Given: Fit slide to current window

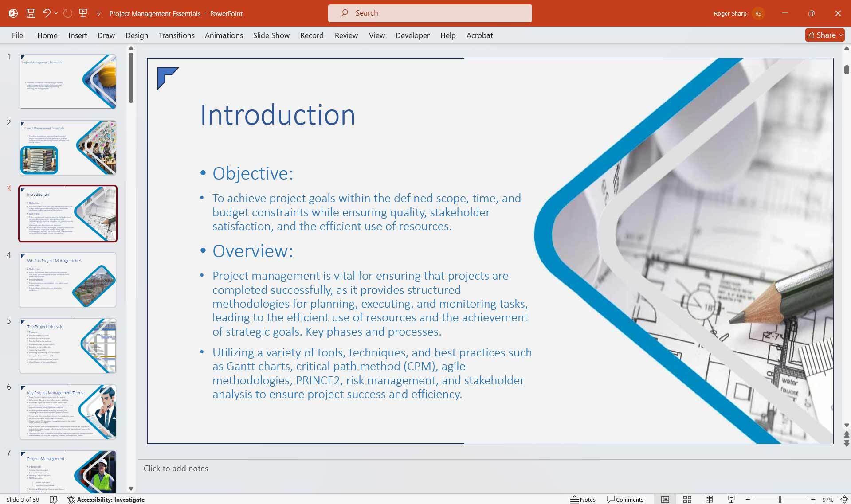Looking at the screenshot, I should click(x=844, y=500).
